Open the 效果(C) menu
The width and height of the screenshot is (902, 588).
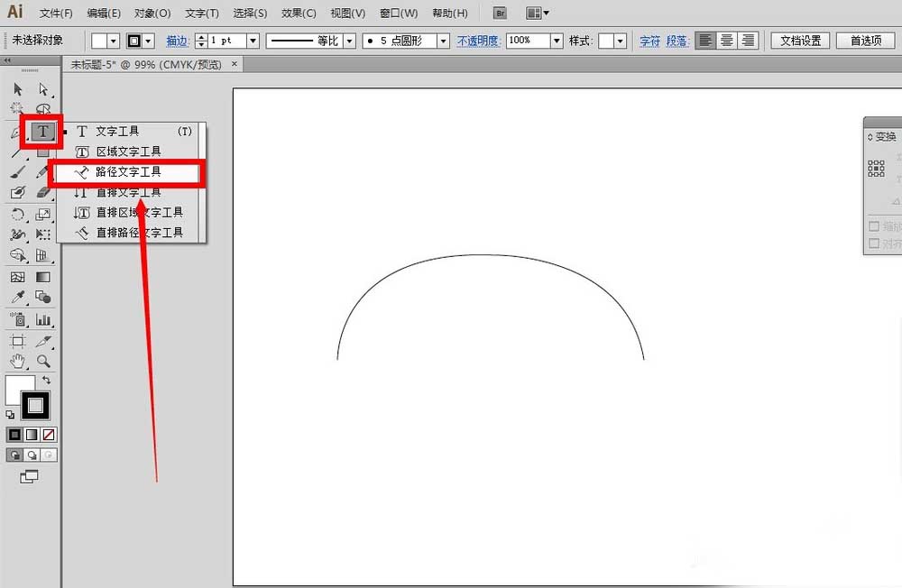[299, 13]
